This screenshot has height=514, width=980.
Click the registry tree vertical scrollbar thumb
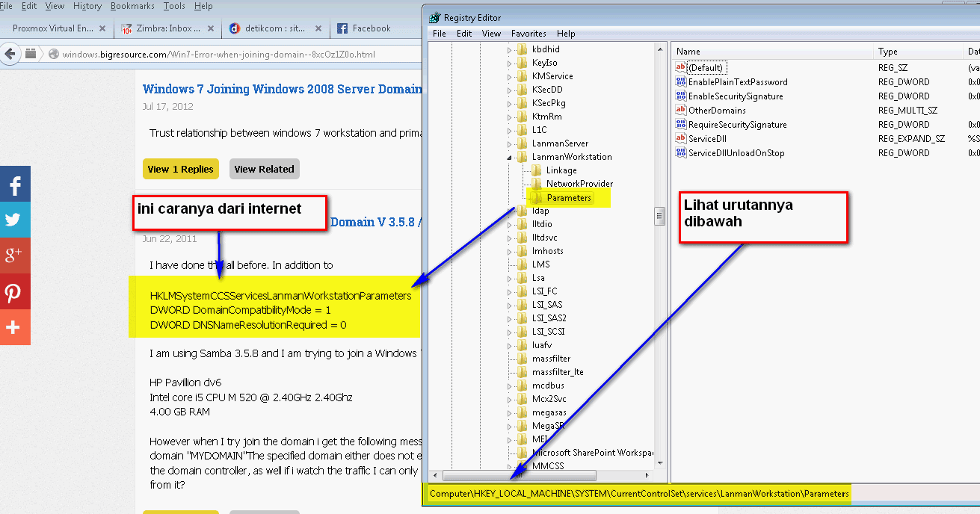pos(660,217)
